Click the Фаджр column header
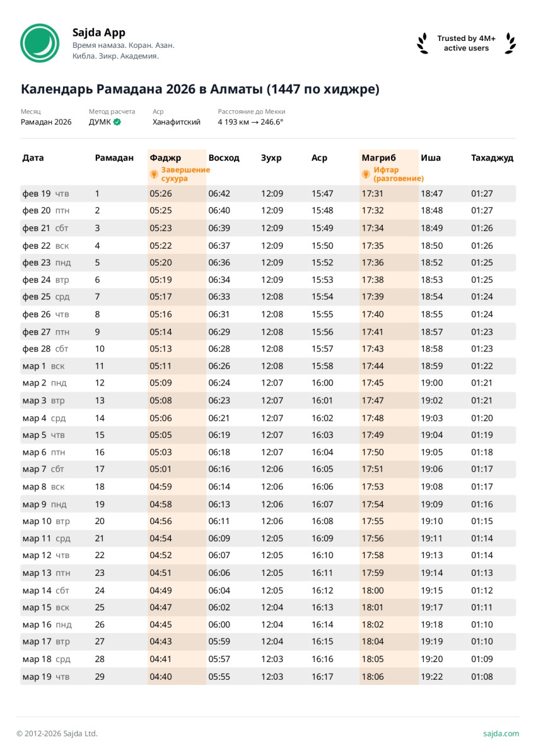Screen dimensions: 536x756 click(165, 158)
